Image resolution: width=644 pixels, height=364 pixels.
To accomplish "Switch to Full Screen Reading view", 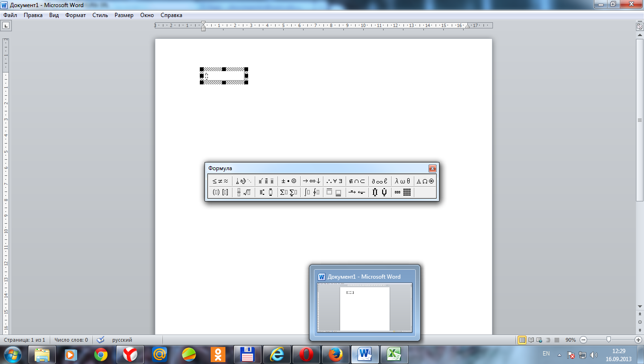I will 531,340.
